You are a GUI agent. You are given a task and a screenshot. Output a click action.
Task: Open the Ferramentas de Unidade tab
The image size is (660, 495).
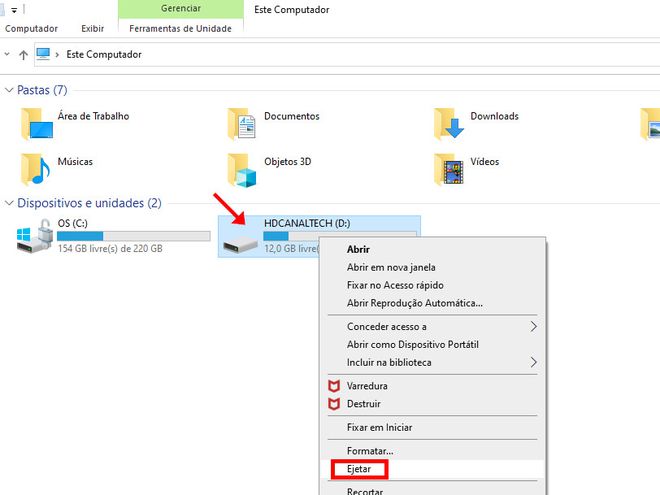(x=181, y=29)
